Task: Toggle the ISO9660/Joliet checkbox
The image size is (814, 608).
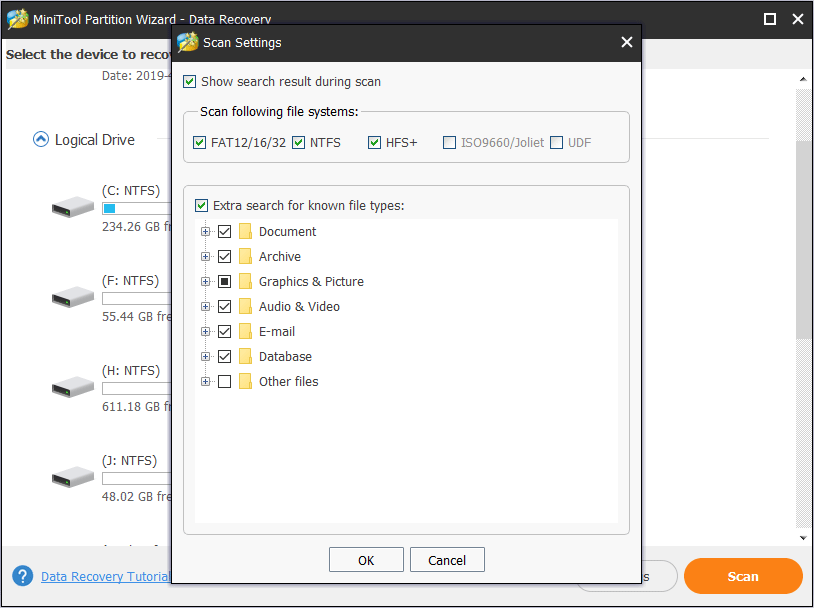Action: 450,142
